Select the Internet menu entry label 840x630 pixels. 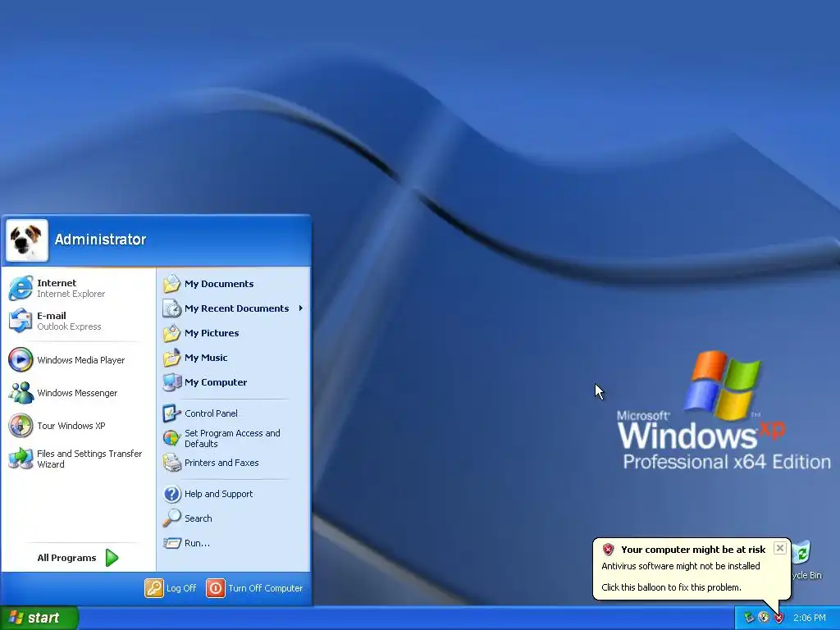coord(57,283)
